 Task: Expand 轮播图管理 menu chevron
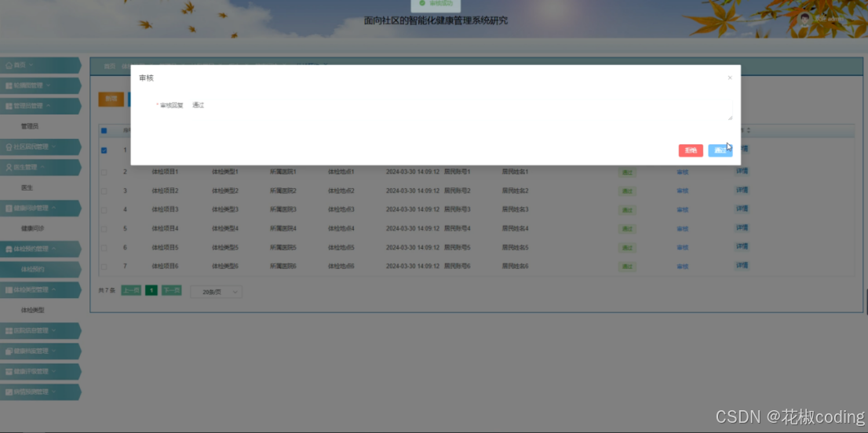pyautogui.click(x=48, y=86)
